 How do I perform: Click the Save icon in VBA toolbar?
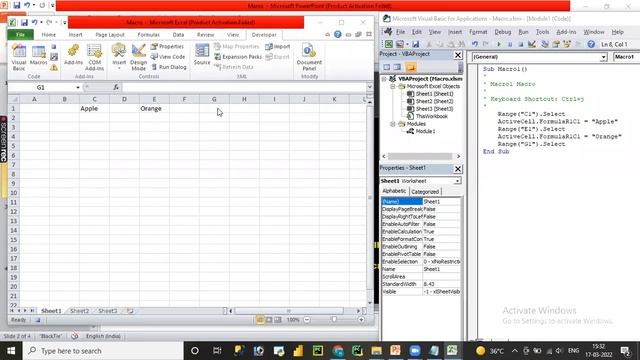(x=415, y=44)
